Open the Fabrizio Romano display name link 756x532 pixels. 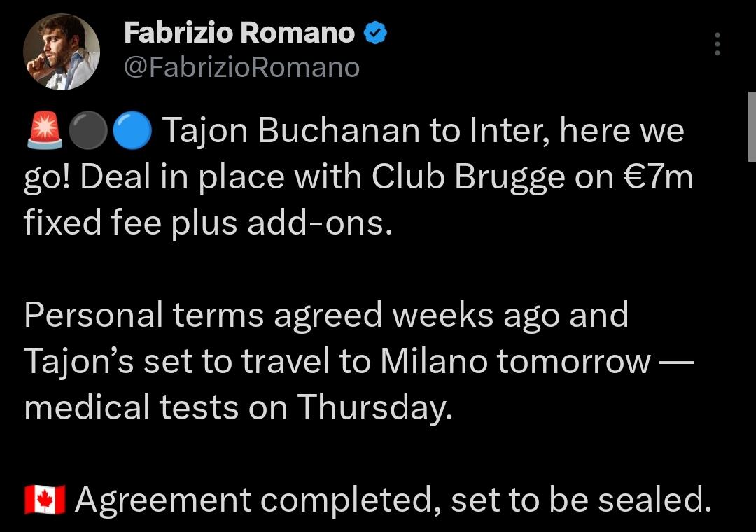point(239,32)
